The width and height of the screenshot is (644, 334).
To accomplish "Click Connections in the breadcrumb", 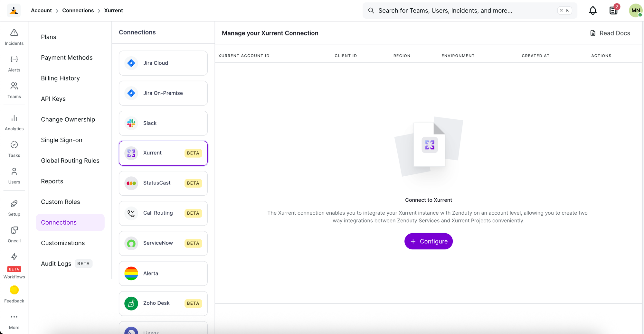I will pos(78,10).
